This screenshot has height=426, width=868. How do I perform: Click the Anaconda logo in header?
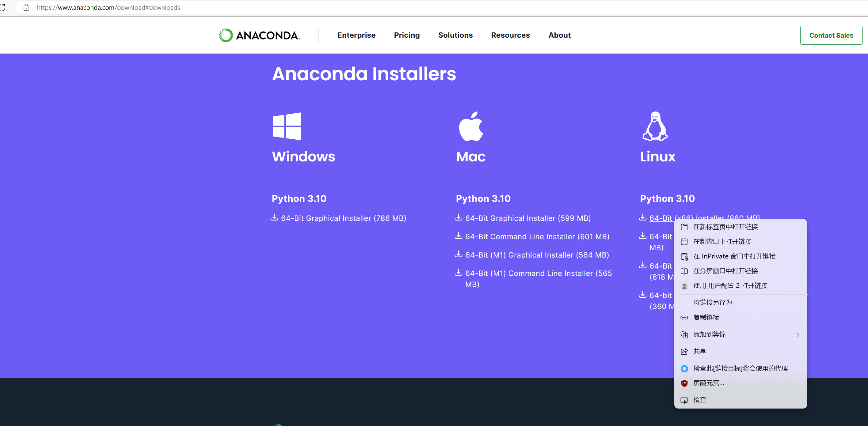coord(260,35)
